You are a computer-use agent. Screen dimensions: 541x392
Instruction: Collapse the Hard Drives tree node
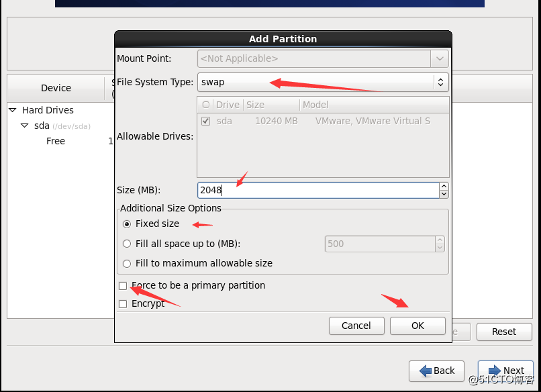[x=13, y=110]
